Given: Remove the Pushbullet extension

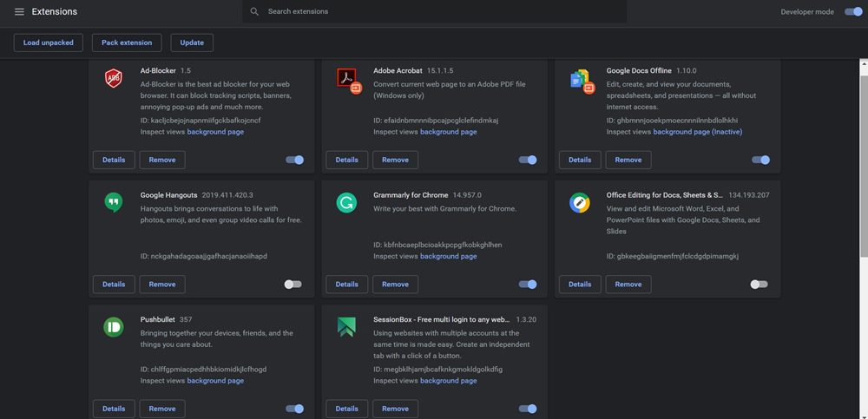Looking at the screenshot, I should 162,409.
